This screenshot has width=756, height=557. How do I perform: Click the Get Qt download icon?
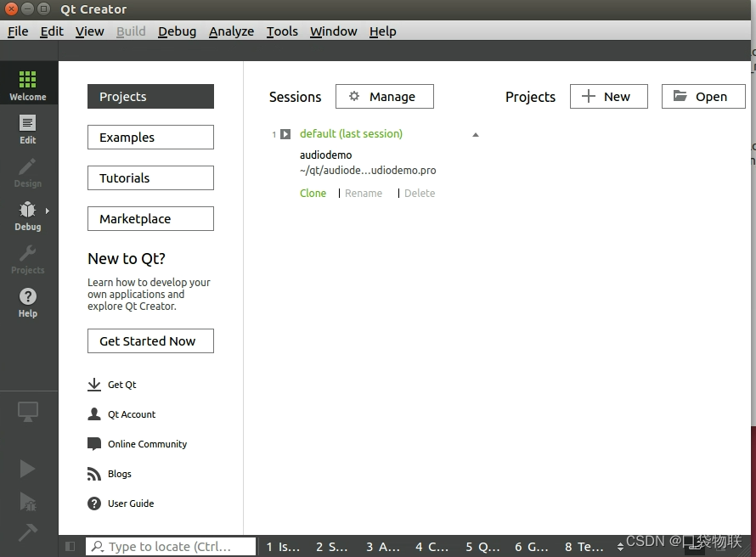click(94, 385)
